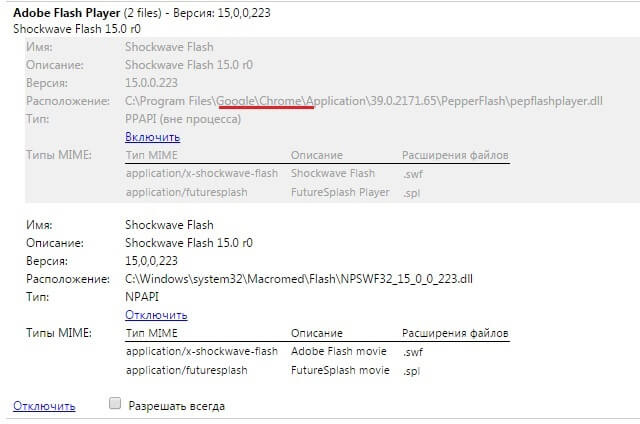Click .spl extension in the NPAPI table
The image size is (640, 424).
[x=411, y=371]
